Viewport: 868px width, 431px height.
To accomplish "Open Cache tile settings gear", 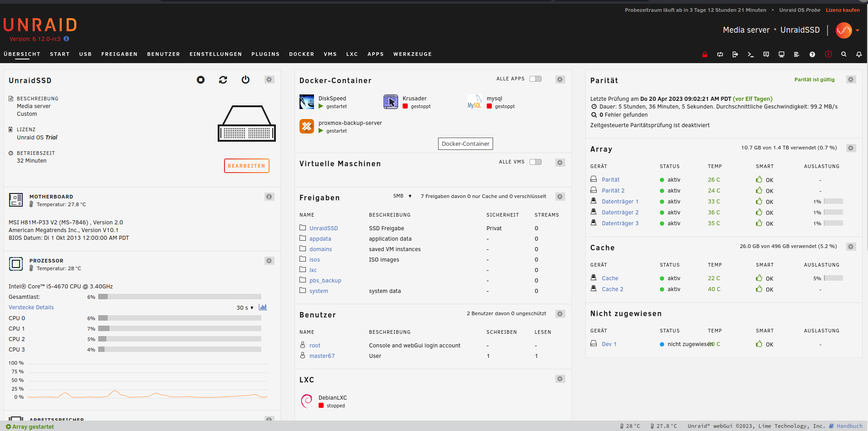I will [851, 247].
